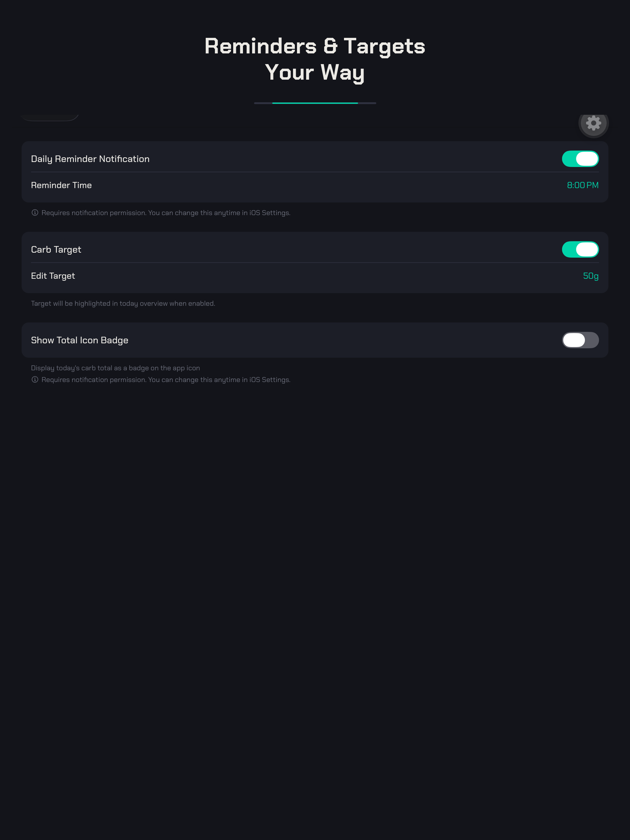
Task: Click the info icon below Reminder Time
Action: pyautogui.click(x=35, y=213)
